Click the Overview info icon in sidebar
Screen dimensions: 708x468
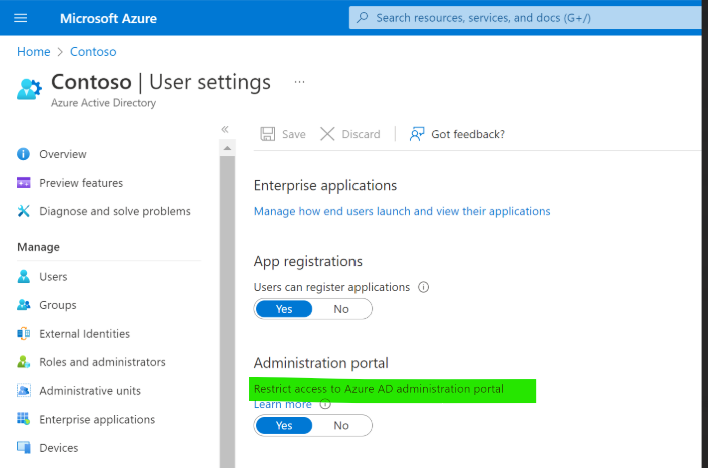tap(24, 154)
